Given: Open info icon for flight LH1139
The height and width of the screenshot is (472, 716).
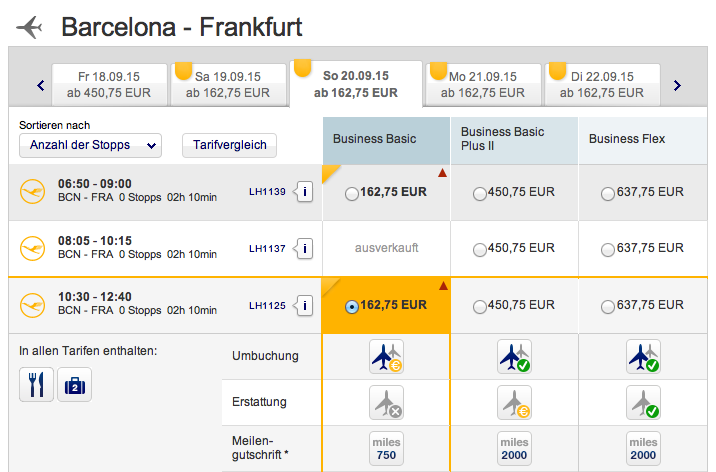Looking at the screenshot, I should coord(305,192).
